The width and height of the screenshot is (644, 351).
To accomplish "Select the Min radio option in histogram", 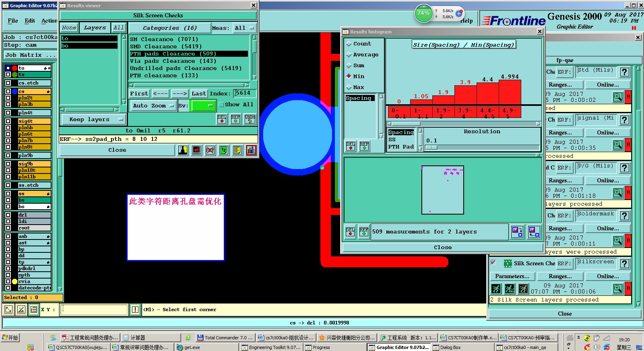I will pyautogui.click(x=349, y=76).
